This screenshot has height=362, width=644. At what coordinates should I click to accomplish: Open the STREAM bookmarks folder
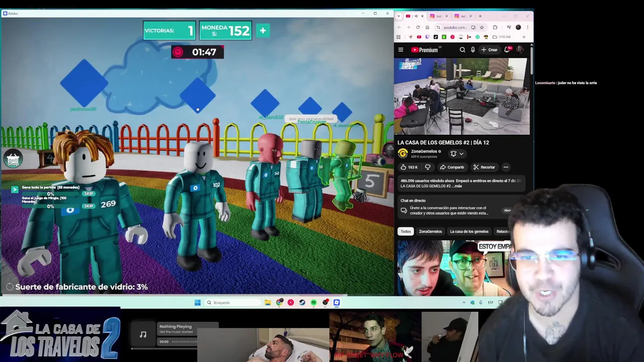click(502, 37)
